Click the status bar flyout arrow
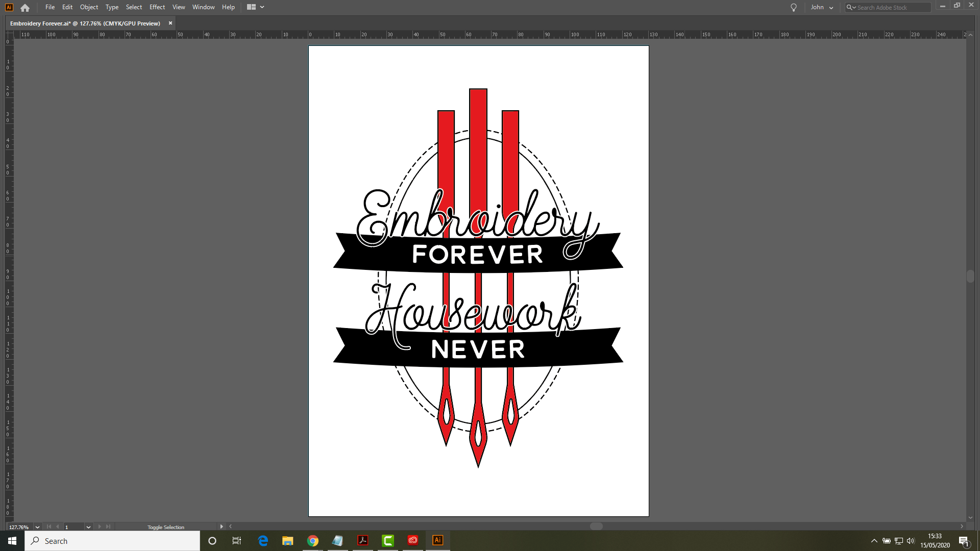Viewport: 980px width, 551px height. (x=222, y=527)
